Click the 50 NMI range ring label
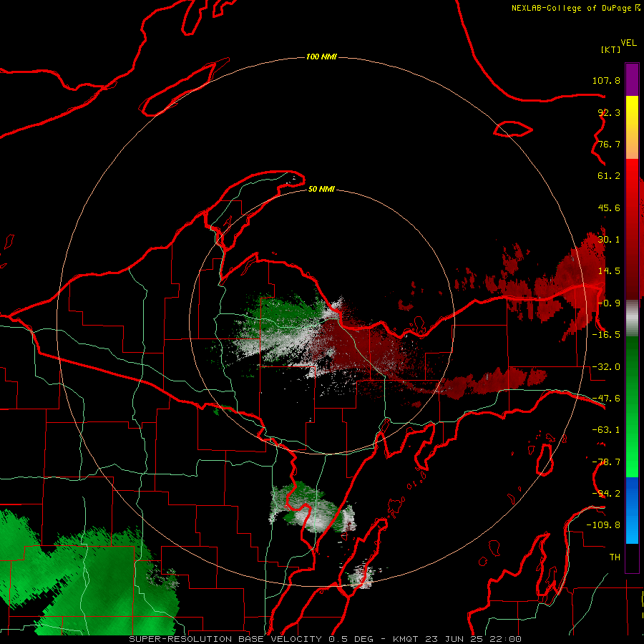The height and width of the screenshot is (644, 644). coord(321,189)
